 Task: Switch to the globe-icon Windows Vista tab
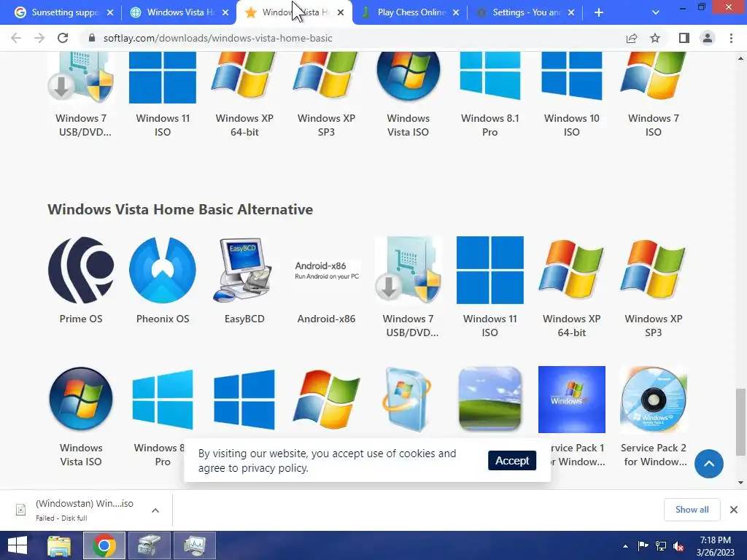(179, 12)
